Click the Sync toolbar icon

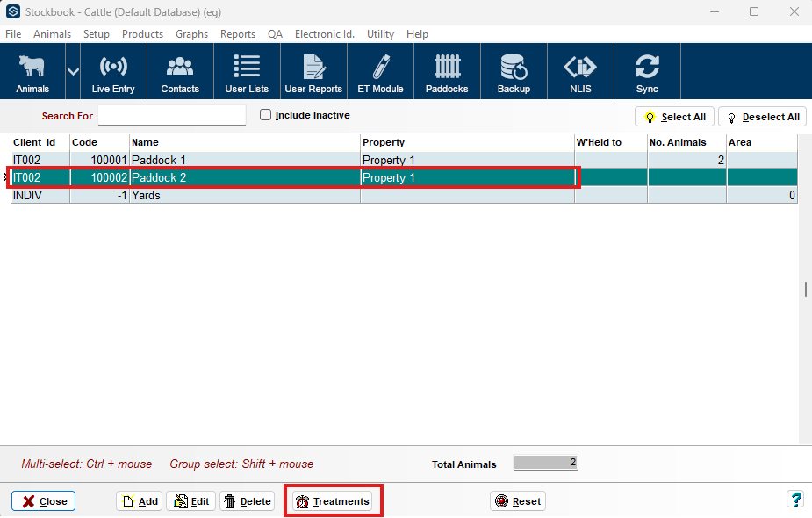coord(647,72)
